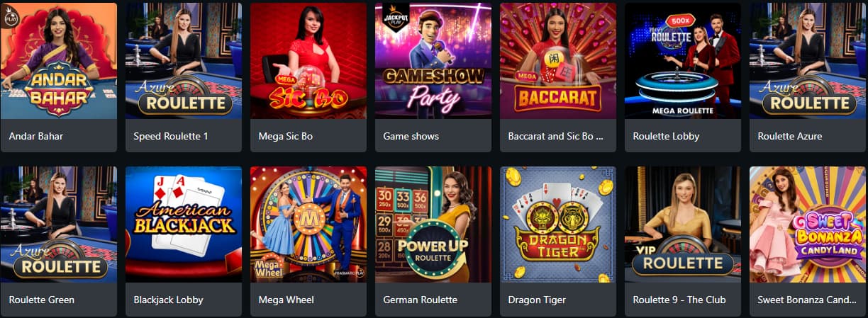Open the Andar Bahar game thumbnail

click(x=59, y=61)
